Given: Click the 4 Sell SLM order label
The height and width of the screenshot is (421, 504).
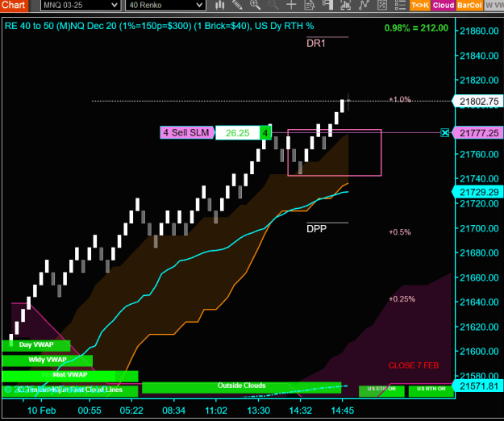Looking at the screenshot, I should coord(187,132).
